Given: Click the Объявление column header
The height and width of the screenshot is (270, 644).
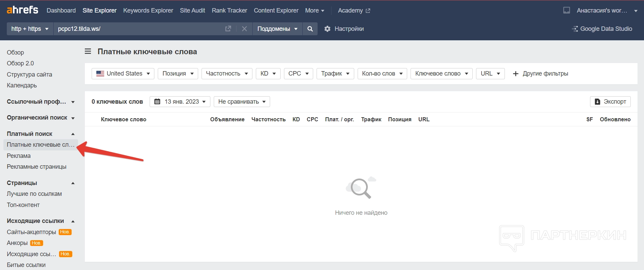Looking at the screenshot, I should pos(227,119).
